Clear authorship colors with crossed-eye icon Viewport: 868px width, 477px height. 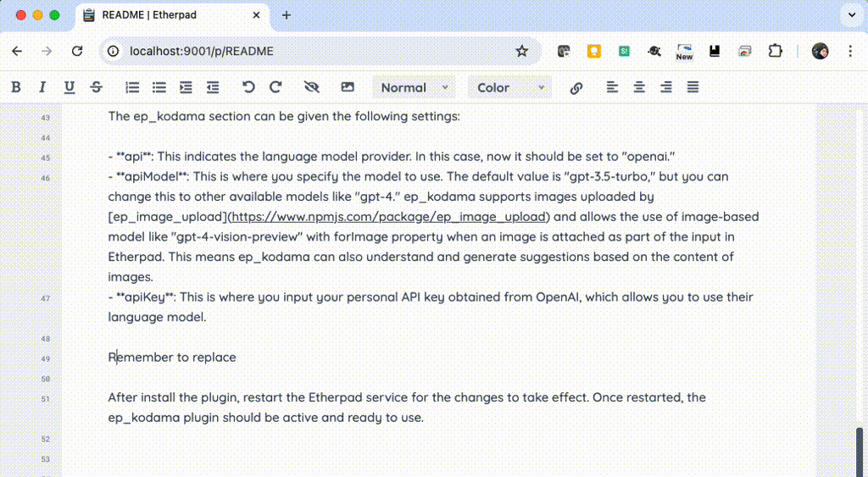(x=312, y=87)
